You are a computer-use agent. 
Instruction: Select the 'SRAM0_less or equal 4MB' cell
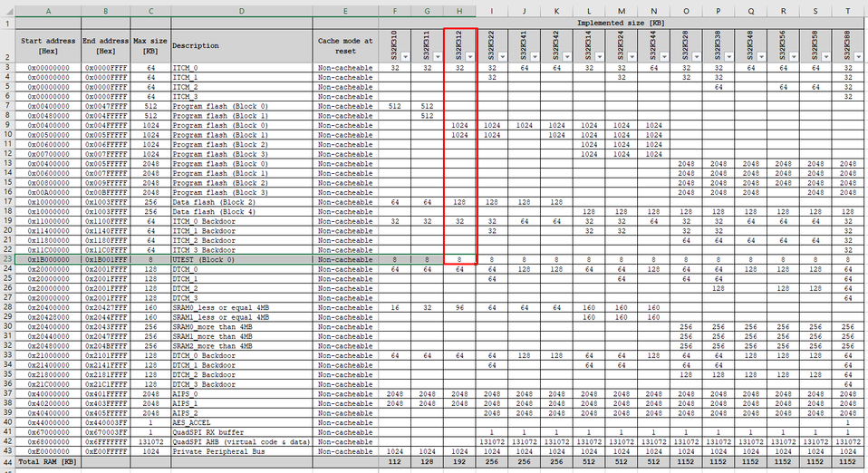tap(242, 307)
